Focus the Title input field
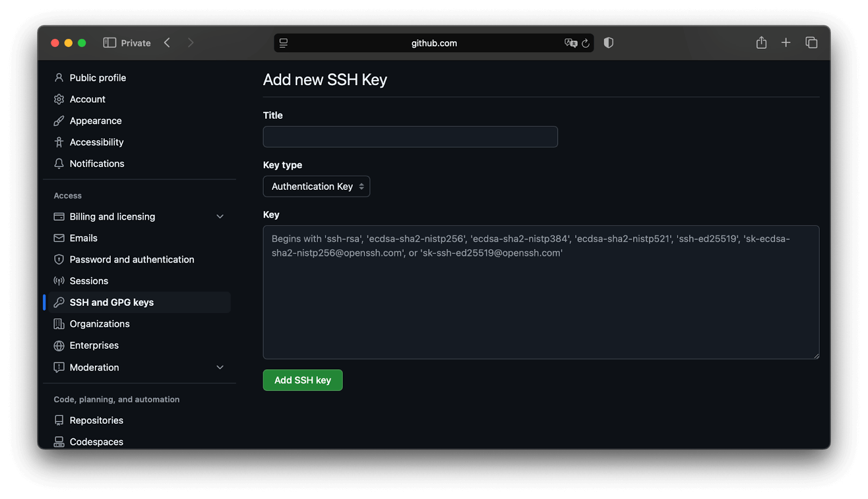Viewport: 868px width, 499px height. click(410, 137)
